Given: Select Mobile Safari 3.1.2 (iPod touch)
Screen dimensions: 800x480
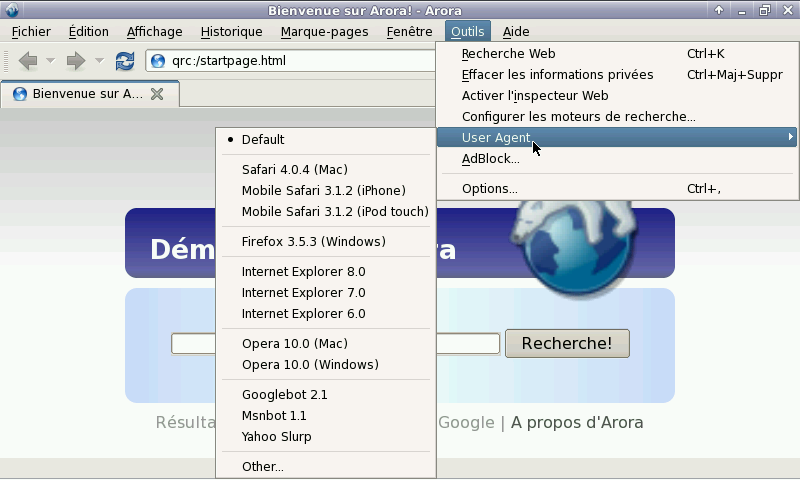Looking at the screenshot, I should coord(326,211).
